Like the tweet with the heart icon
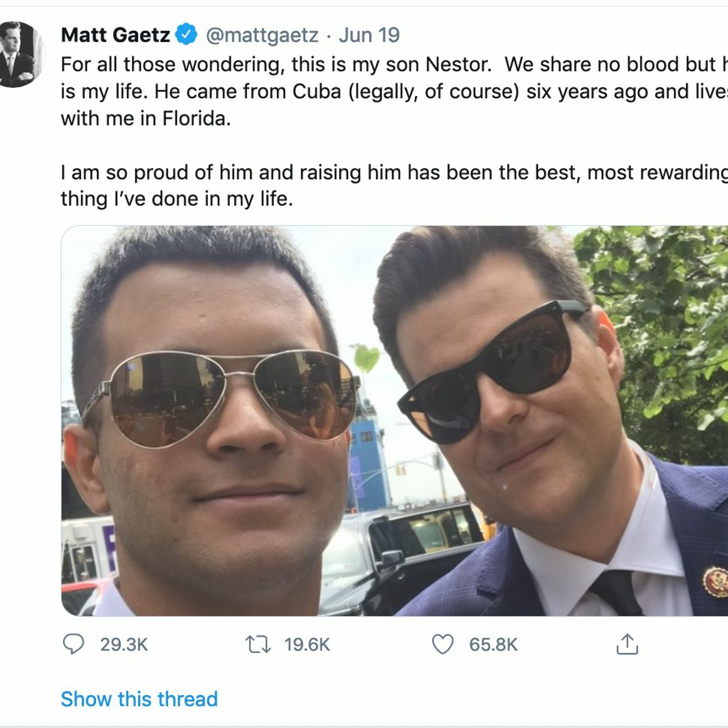The width and height of the screenshot is (728, 728). (x=442, y=644)
